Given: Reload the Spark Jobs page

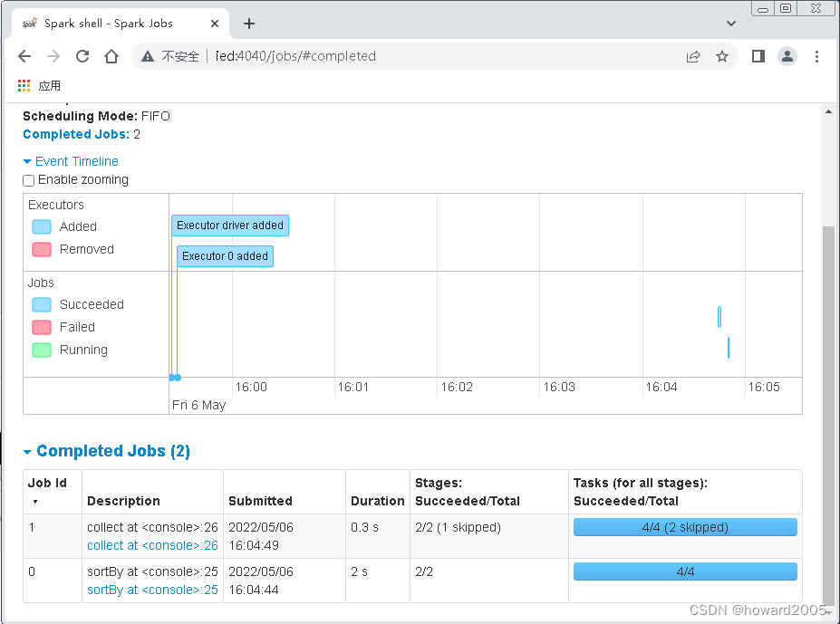Looking at the screenshot, I should point(82,56).
